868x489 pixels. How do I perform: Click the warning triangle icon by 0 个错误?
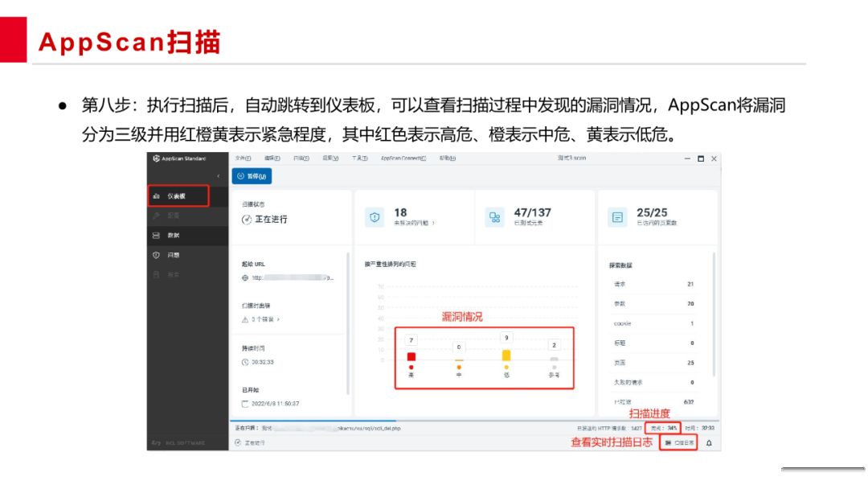[x=245, y=319]
